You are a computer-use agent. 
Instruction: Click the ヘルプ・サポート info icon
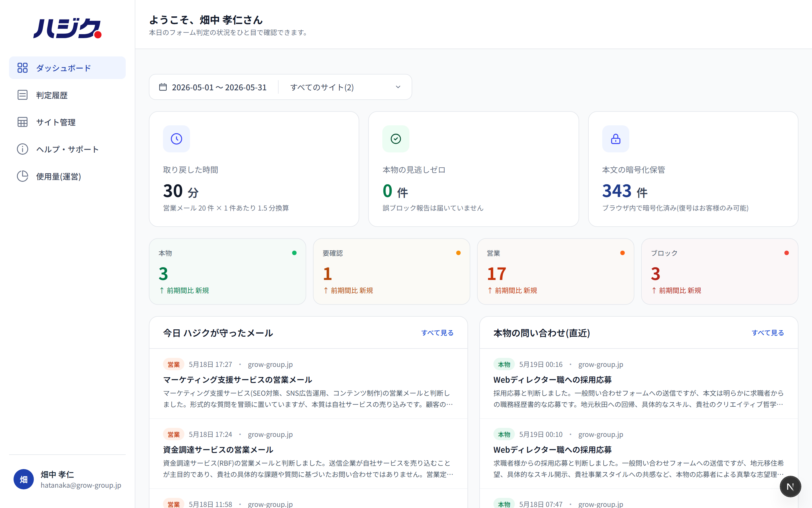click(23, 149)
